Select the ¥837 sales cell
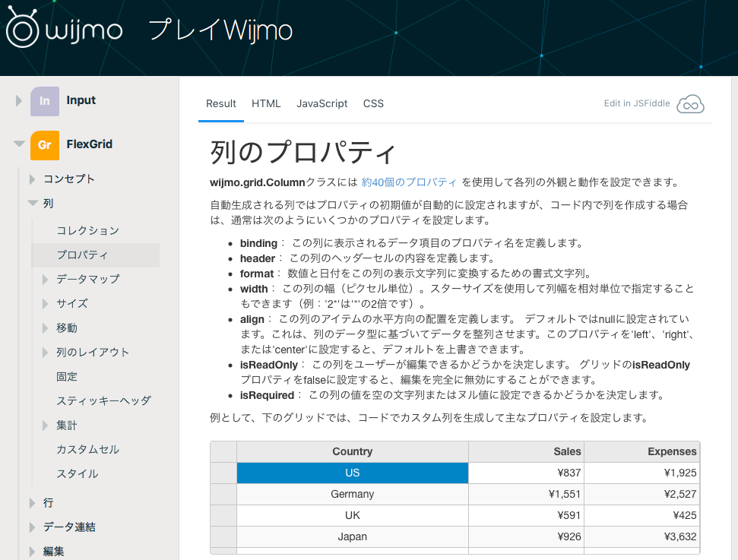This screenshot has width=738, height=560. (x=526, y=473)
